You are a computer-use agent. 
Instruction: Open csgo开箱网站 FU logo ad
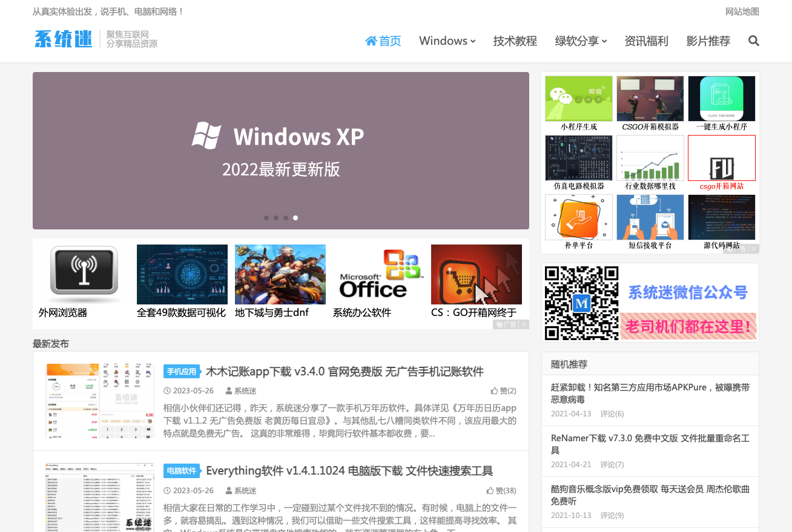[722, 158]
